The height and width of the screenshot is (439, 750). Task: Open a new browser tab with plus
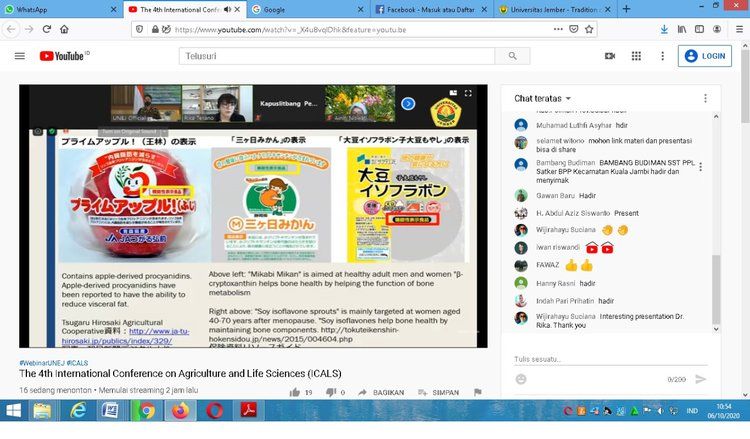coord(626,9)
